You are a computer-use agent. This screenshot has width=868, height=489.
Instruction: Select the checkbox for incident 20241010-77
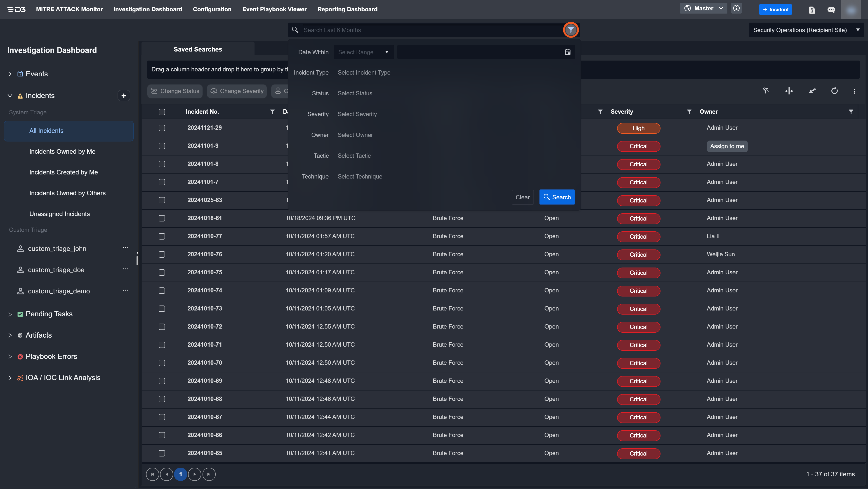162,236
